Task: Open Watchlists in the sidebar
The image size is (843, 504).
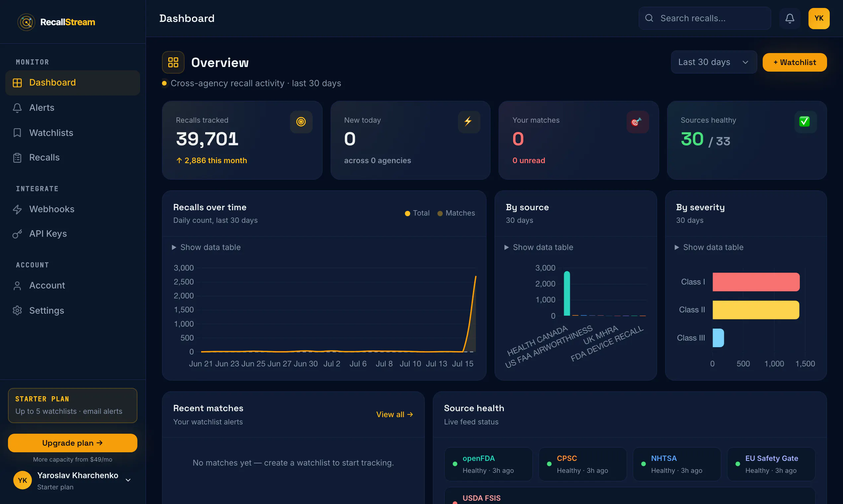Action: click(73, 133)
